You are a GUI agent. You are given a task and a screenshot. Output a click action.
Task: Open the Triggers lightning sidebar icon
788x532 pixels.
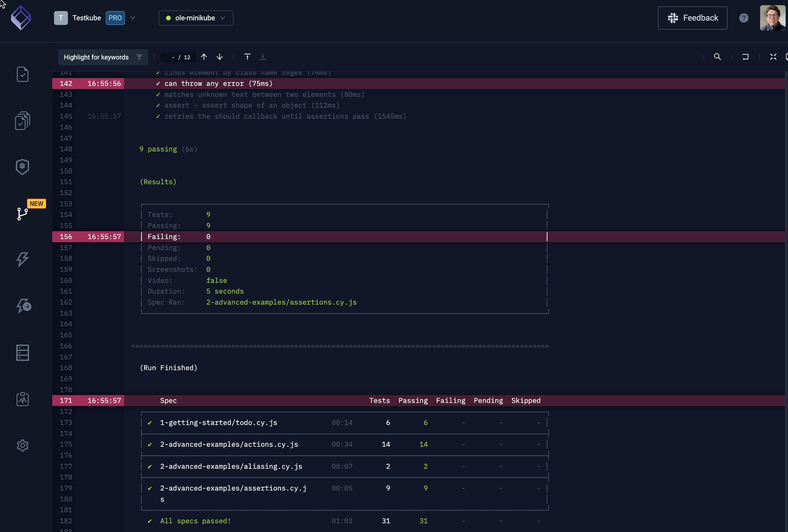22,259
